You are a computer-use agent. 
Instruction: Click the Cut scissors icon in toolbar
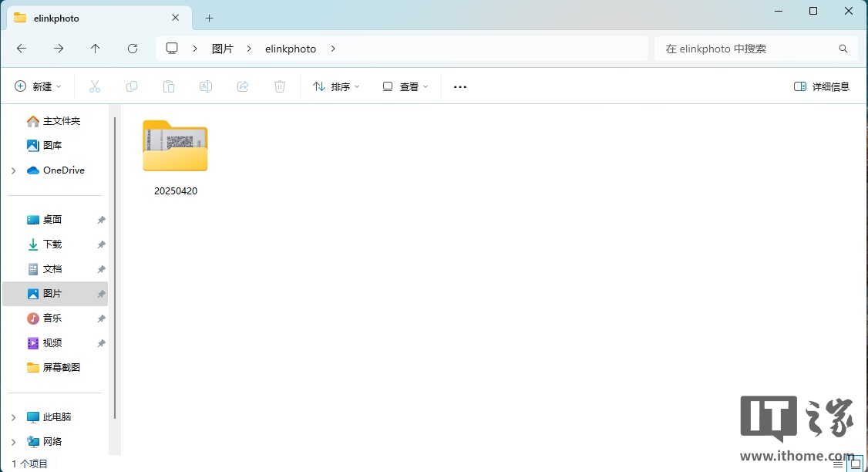coord(95,86)
